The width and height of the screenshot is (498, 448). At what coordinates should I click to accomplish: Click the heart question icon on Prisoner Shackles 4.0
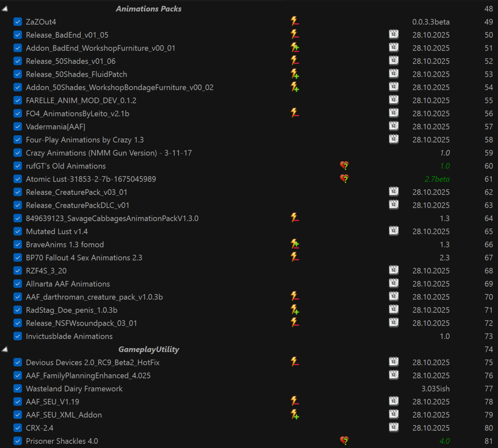click(344, 441)
